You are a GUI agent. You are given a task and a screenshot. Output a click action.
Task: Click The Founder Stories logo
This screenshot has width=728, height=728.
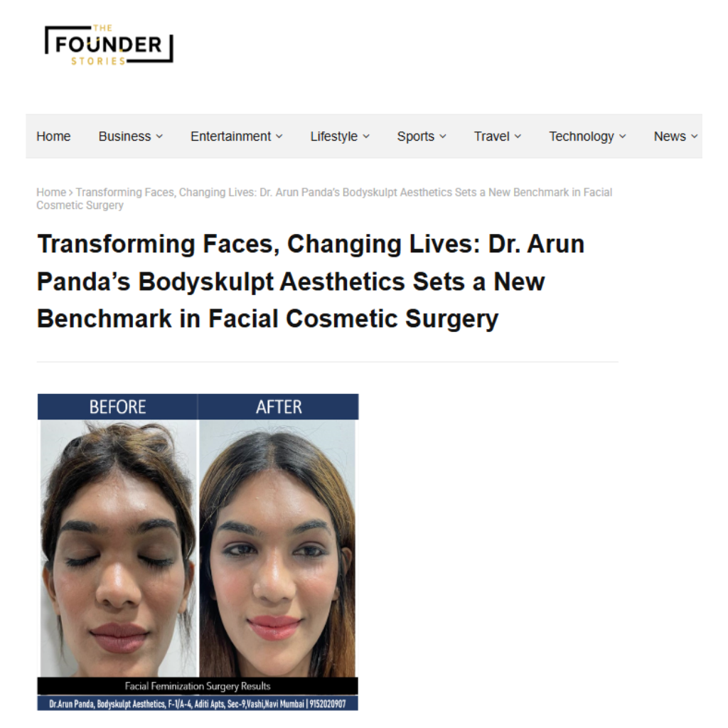point(109,45)
